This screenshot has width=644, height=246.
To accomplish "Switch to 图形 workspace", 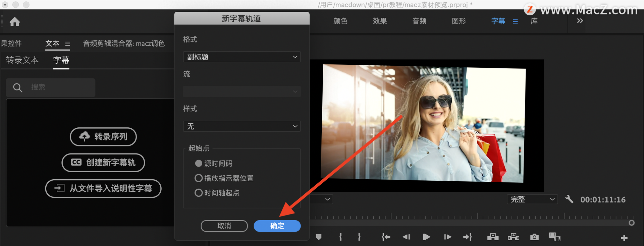I will click(x=459, y=21).
